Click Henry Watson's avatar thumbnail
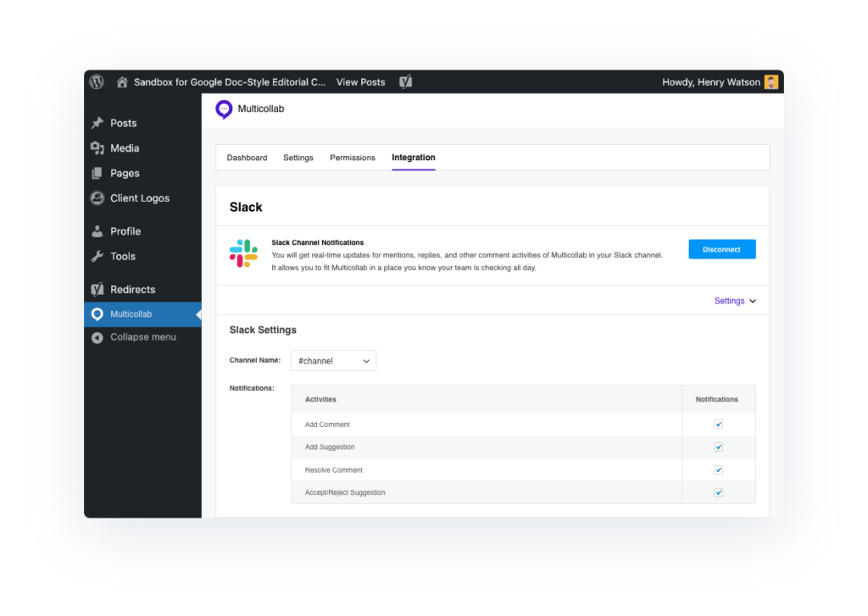 (771, 82)
